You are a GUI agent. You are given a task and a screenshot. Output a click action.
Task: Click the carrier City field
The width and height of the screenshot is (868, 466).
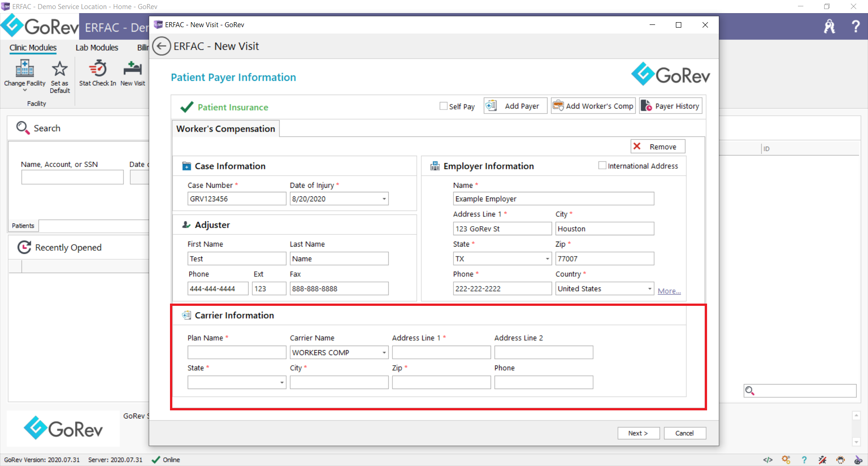coord(339,382)
